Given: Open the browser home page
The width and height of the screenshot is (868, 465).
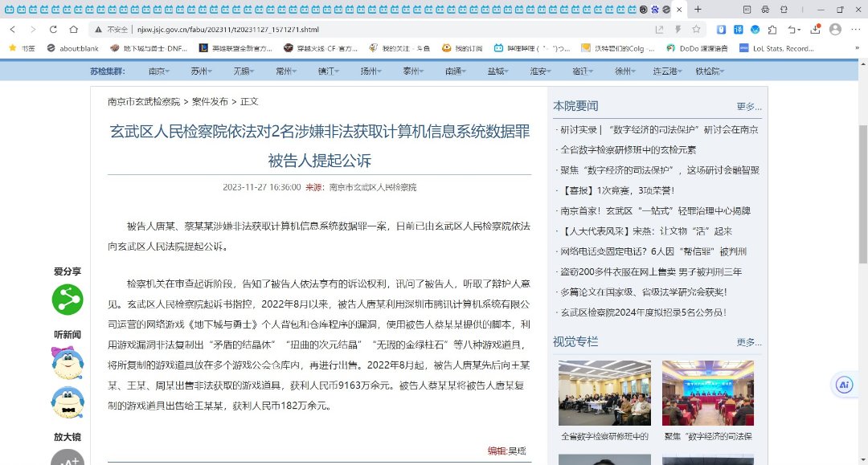Looking at the screenshot, I should click(x=74, y=29).
